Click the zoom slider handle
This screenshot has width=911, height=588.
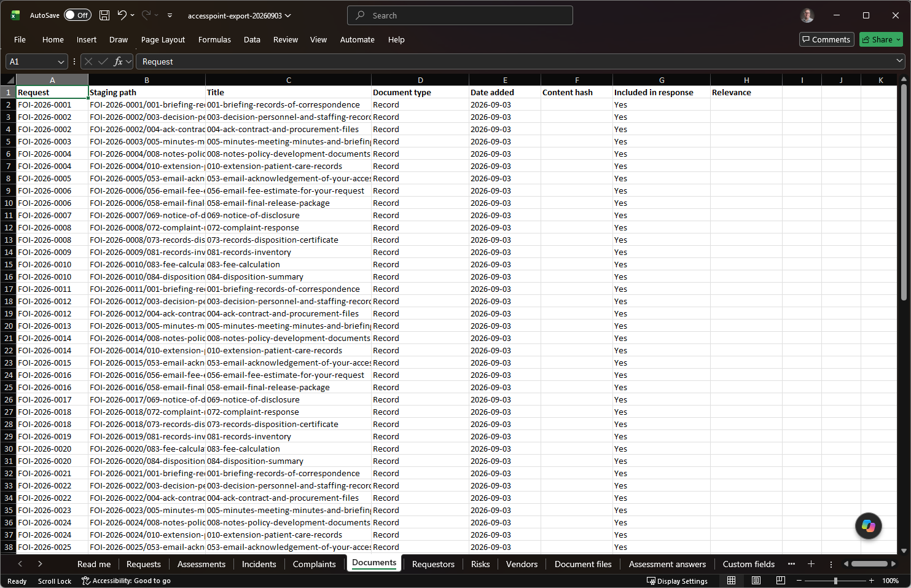point(835,581)
